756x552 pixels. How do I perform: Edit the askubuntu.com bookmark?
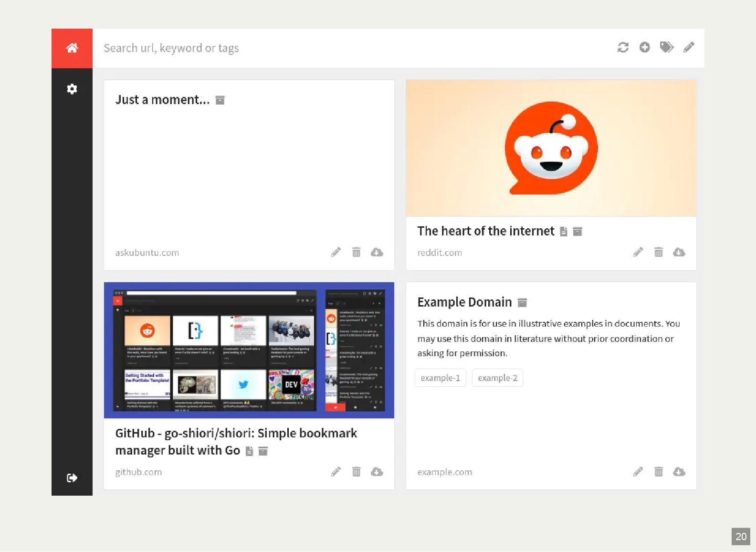click(x=336, y=252)
